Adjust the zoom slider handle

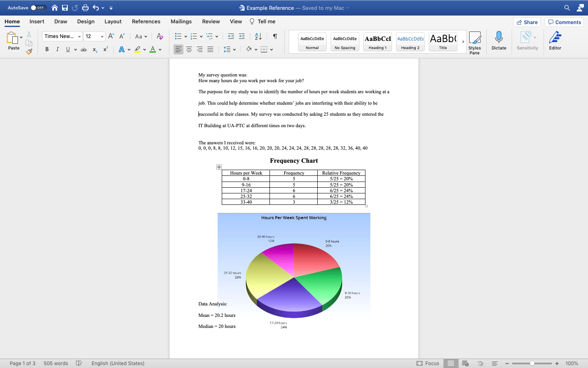click(x=532, y=363)
